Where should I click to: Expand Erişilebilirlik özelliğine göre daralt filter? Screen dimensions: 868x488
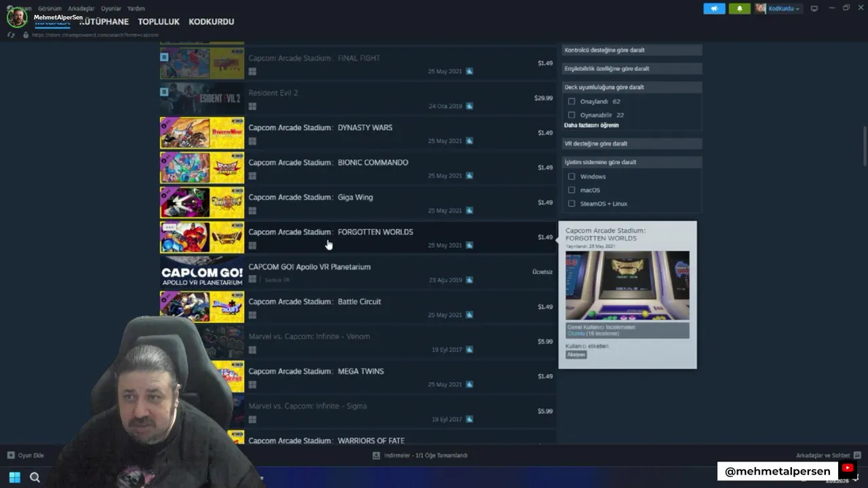click(632, 68)
